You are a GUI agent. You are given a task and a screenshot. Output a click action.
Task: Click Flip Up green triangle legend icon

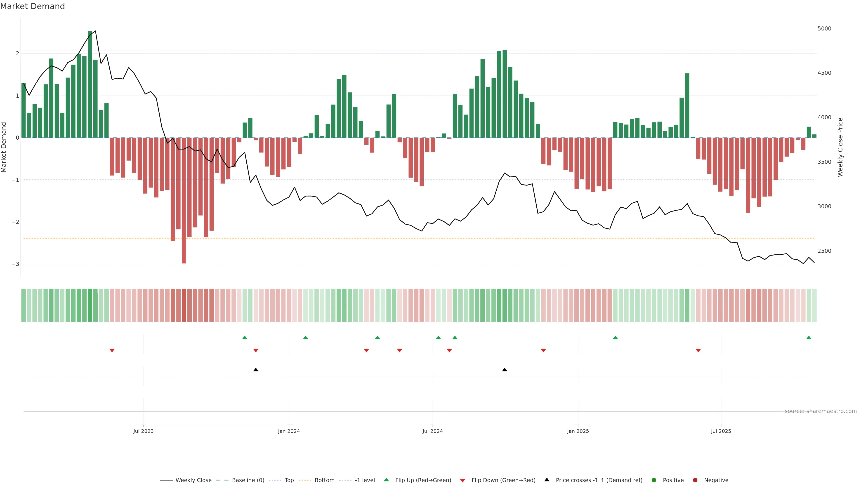point(387,480)
